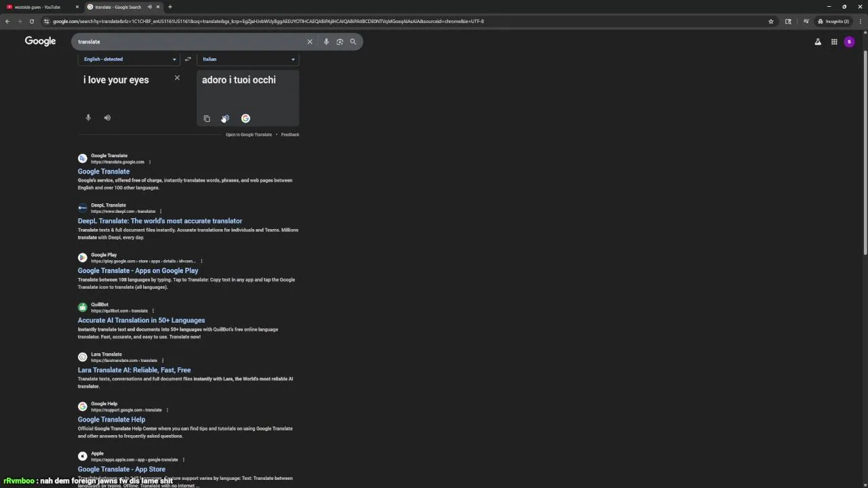Open Accurate AI Translation in 50+ Languages

coord(141,320)
